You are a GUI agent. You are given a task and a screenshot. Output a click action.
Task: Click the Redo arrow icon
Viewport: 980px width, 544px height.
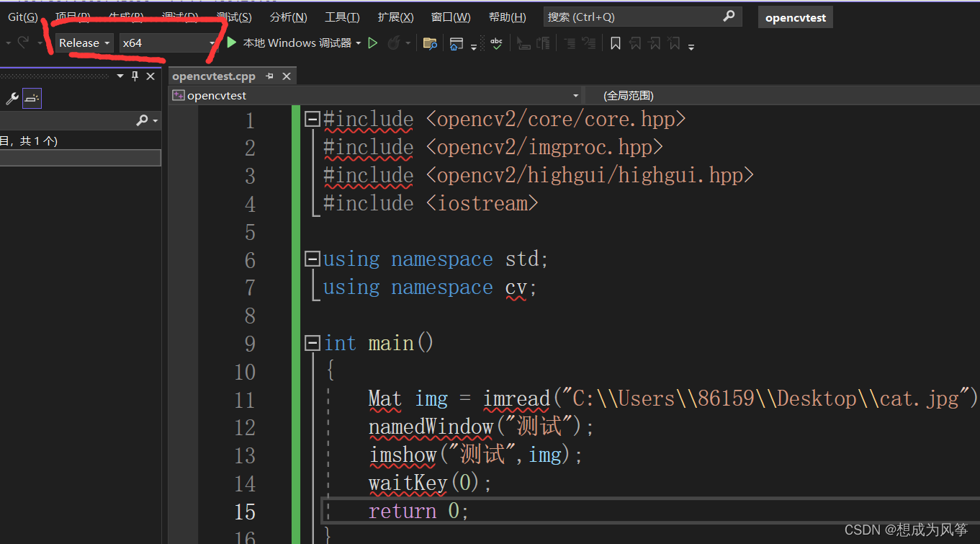(x=22, y=43)
